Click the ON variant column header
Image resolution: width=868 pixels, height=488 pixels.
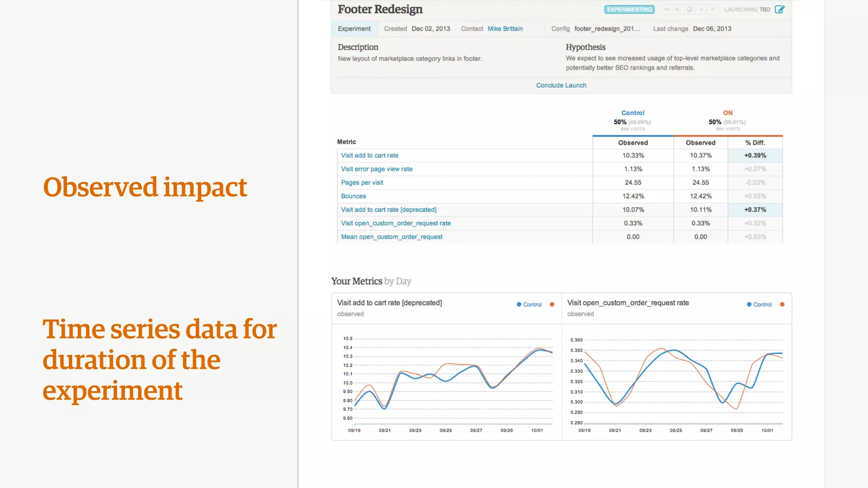(x=727, y=113)
